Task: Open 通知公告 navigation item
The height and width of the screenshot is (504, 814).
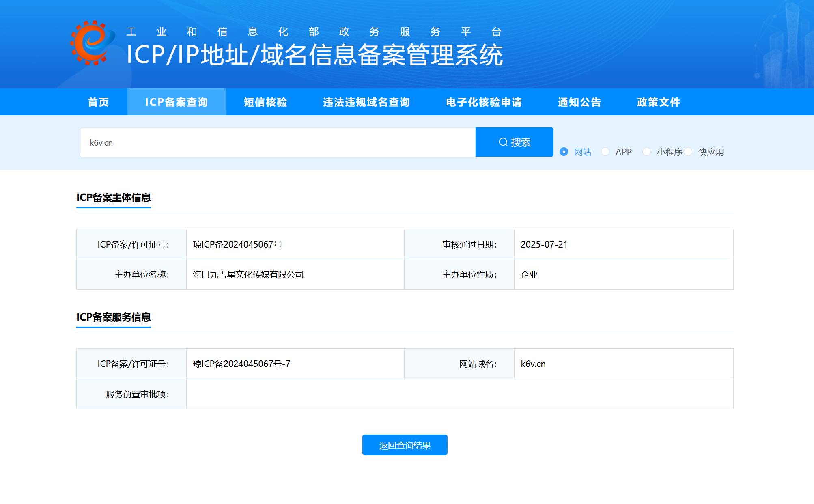Action: 579,102
